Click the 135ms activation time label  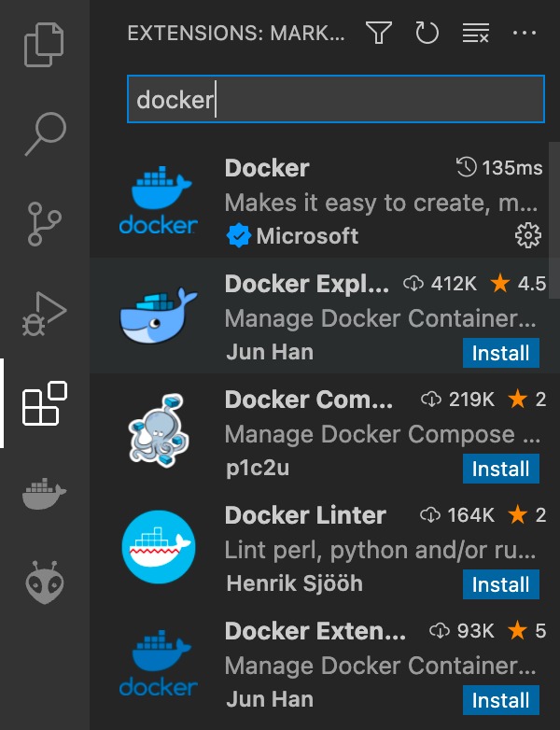point(512,168)
